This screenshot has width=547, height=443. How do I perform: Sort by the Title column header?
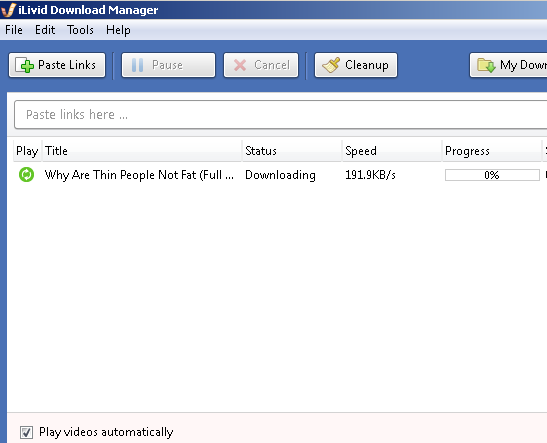click(142, 151)
